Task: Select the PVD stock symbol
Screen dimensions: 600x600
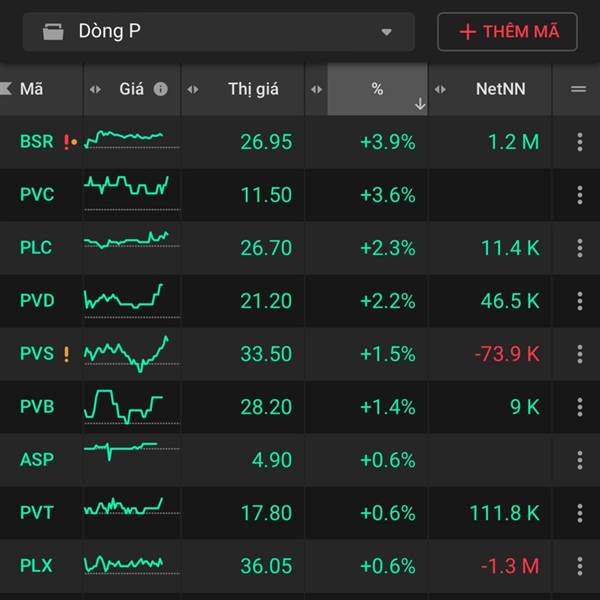Action: (37, 300)
